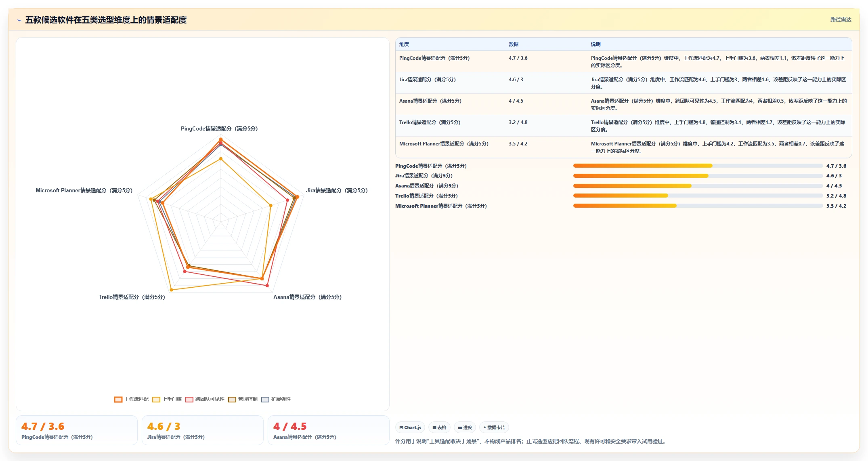This screenshot has height=461, width=868.
Task: Click the Jira progress bar
Action: [698, 176]
